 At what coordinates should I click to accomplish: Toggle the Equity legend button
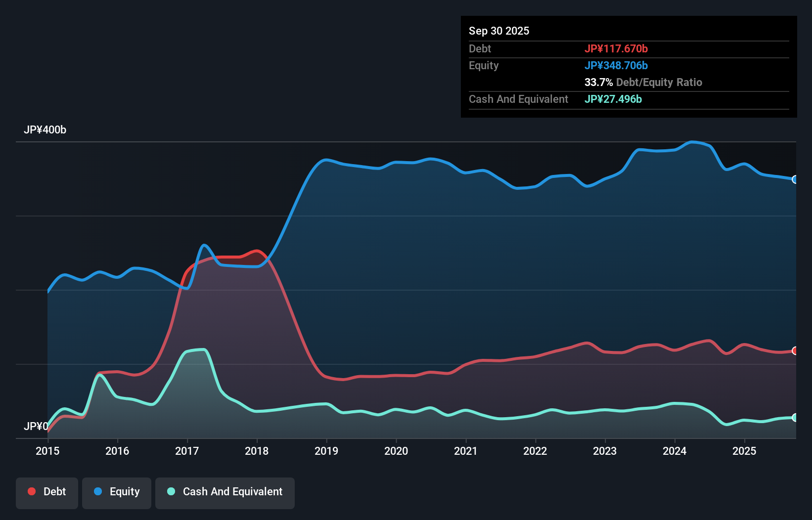(117, 493)
